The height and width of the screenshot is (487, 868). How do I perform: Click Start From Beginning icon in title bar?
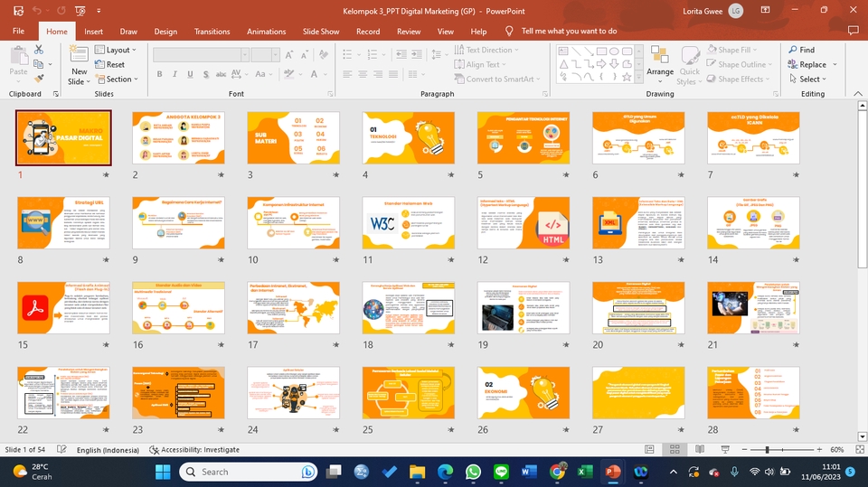pos(80,11)
